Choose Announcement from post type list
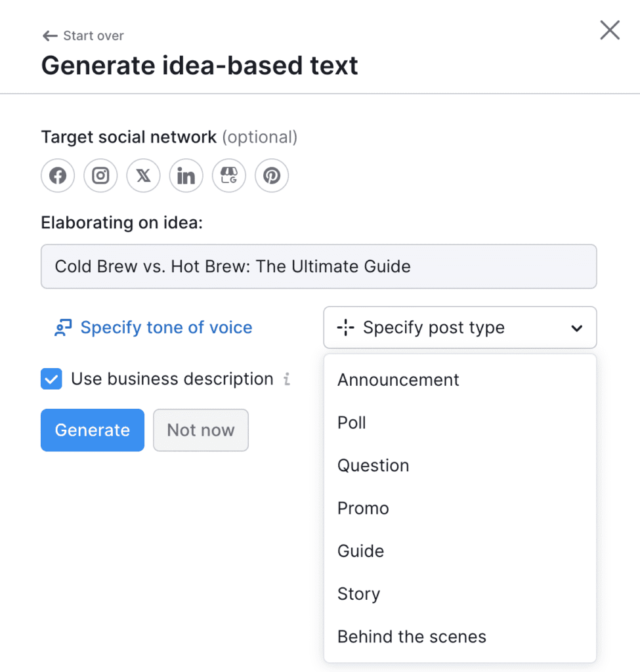640x672 pixels. [398, 380]
